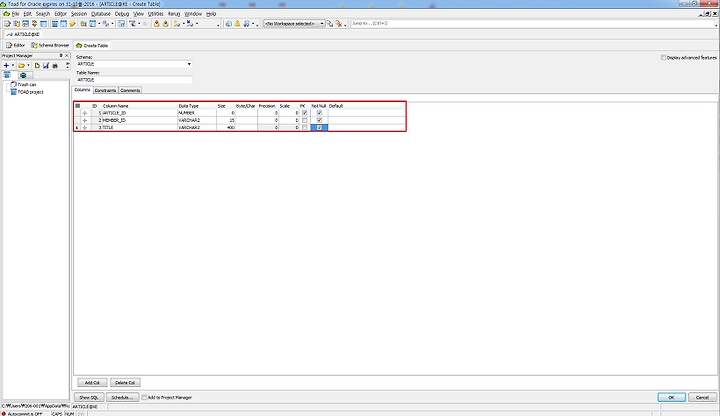720x416 pixels.
Task: Expand the dropdown arrow beside blue plus icon
Action: [13, 66]
